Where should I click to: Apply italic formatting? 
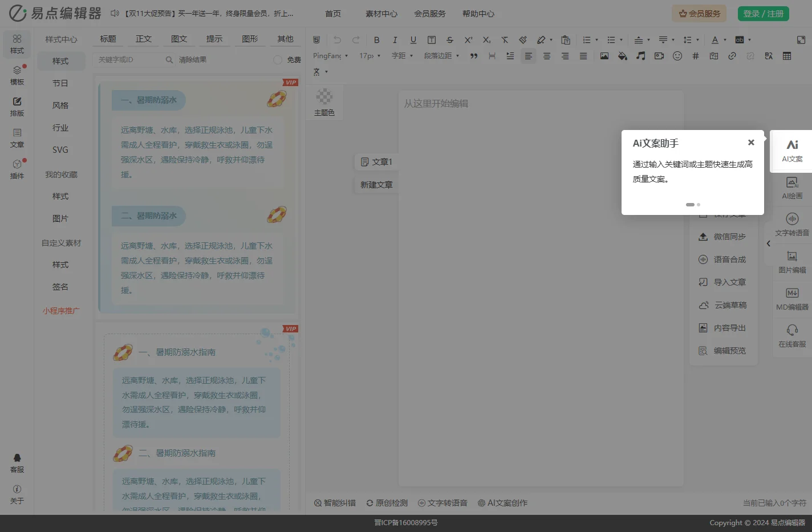pyautogui.click(x=395, y=40)
